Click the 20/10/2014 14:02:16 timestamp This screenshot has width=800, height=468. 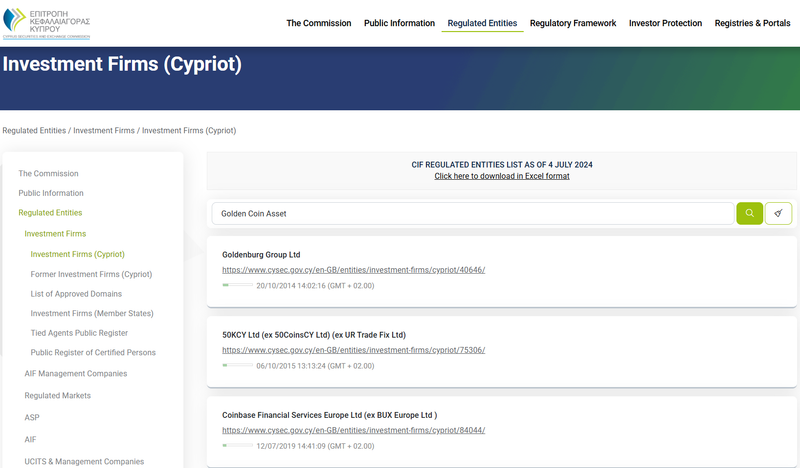pyautogui.click(x=315, y=286)
